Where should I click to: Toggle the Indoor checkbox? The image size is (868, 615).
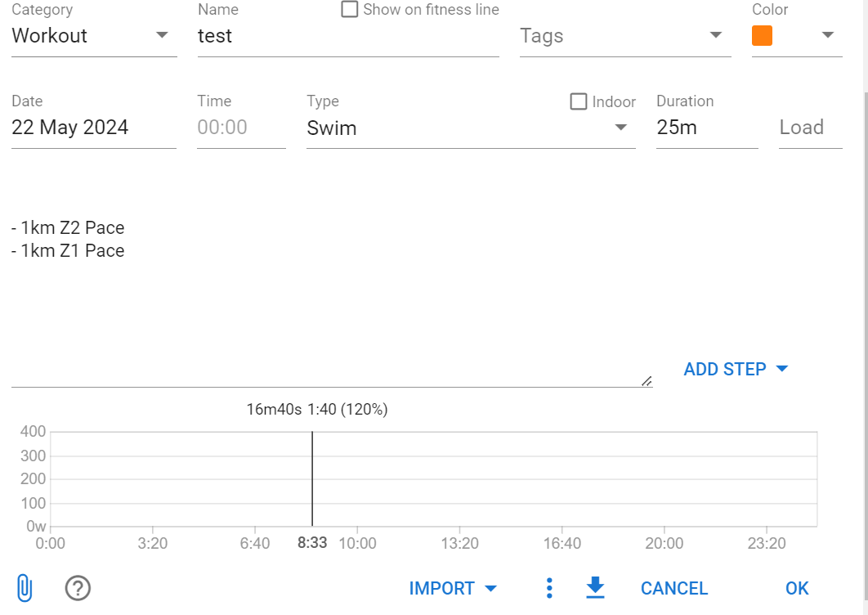click(x=579, y=101)
